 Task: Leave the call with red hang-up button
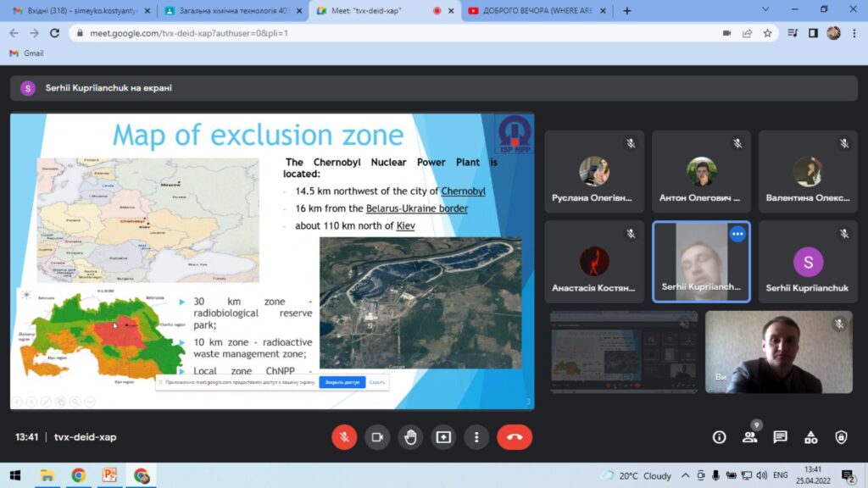(x=514, y=437)
